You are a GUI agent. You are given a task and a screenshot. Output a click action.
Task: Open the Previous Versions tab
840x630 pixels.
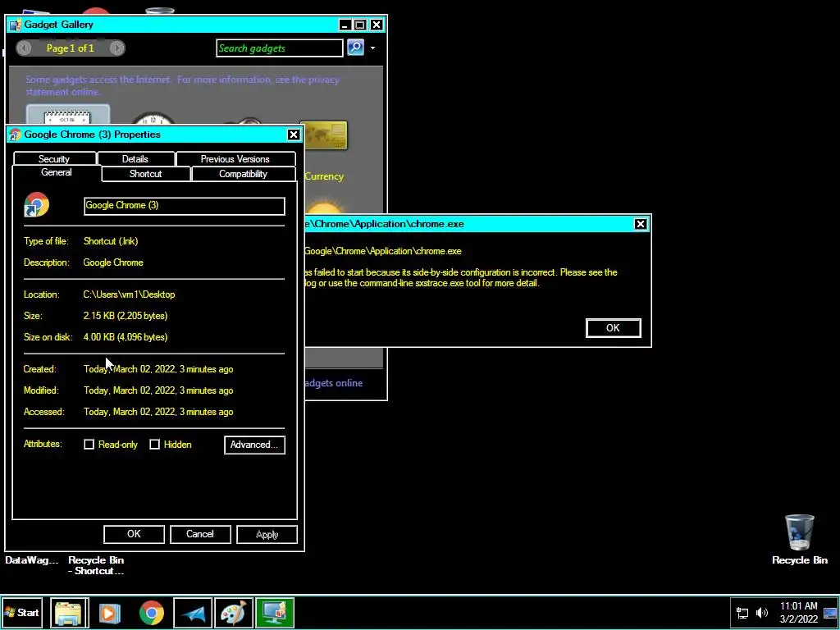click(235, 158)
